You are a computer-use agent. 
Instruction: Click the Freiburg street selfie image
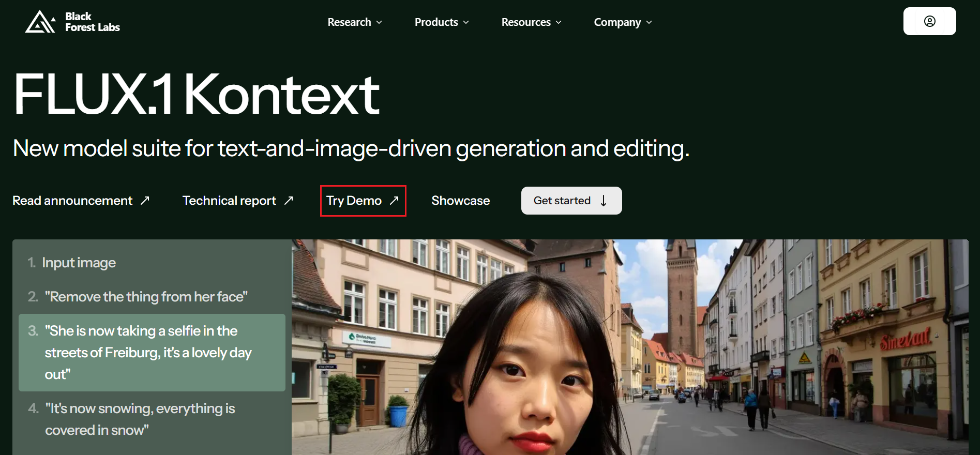[630, 347]
